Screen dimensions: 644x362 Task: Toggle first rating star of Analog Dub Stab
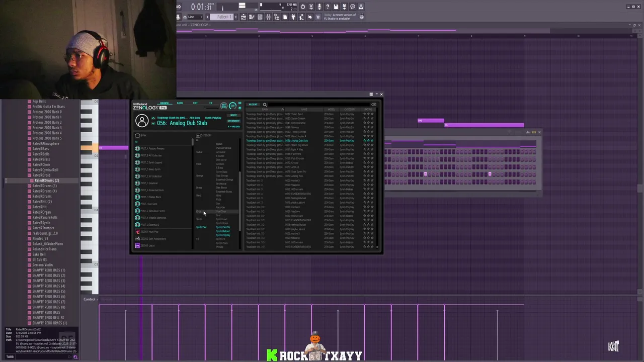pos(364,140)
